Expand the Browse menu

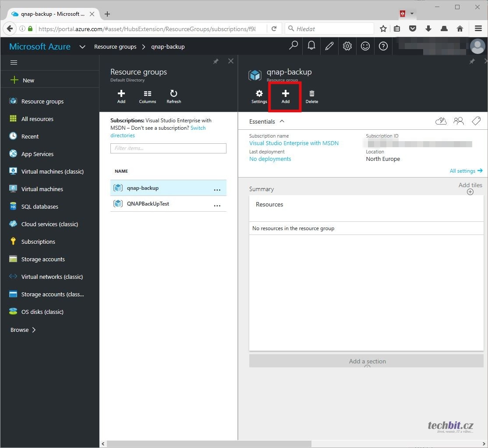point(23,330)
